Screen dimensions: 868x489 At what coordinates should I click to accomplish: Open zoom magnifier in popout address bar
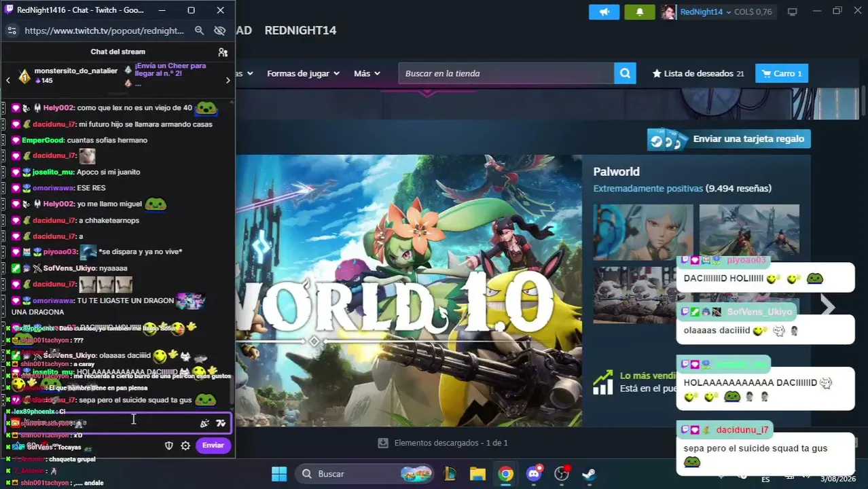pyautogui.click(x=199, y=31)
